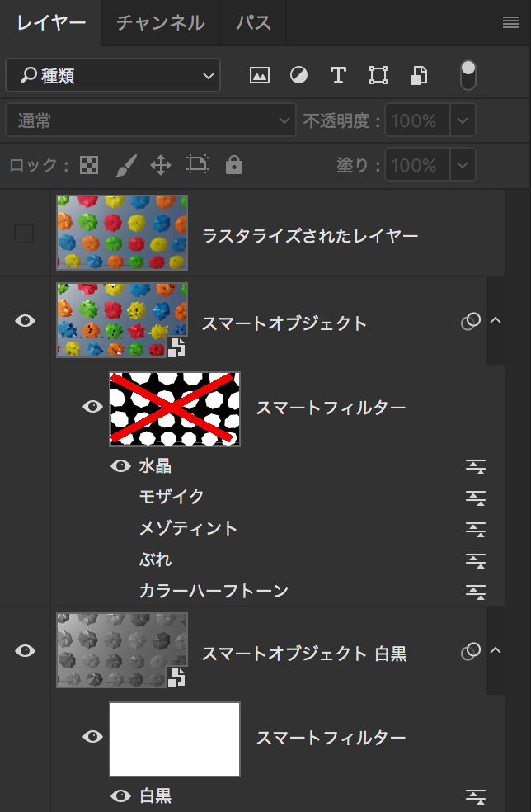Click the 塗り fill value field

[418, 165]
